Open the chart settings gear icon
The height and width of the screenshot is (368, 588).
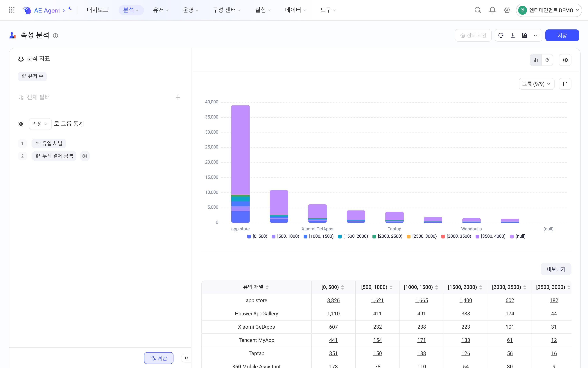tap(565, 60)
